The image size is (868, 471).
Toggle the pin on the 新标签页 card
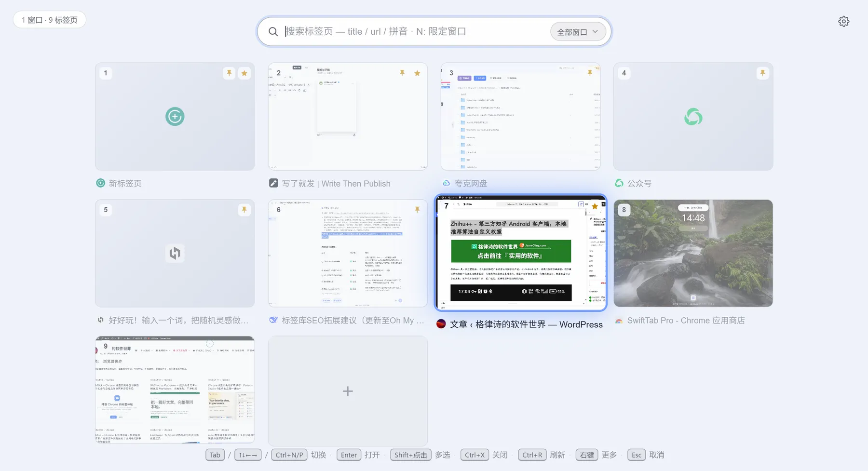coord(229,73)
